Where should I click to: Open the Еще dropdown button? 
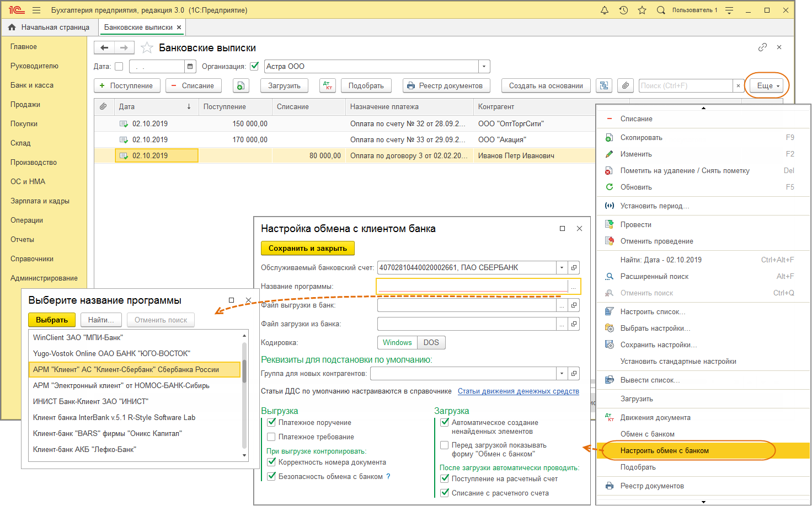click(767, 85)
